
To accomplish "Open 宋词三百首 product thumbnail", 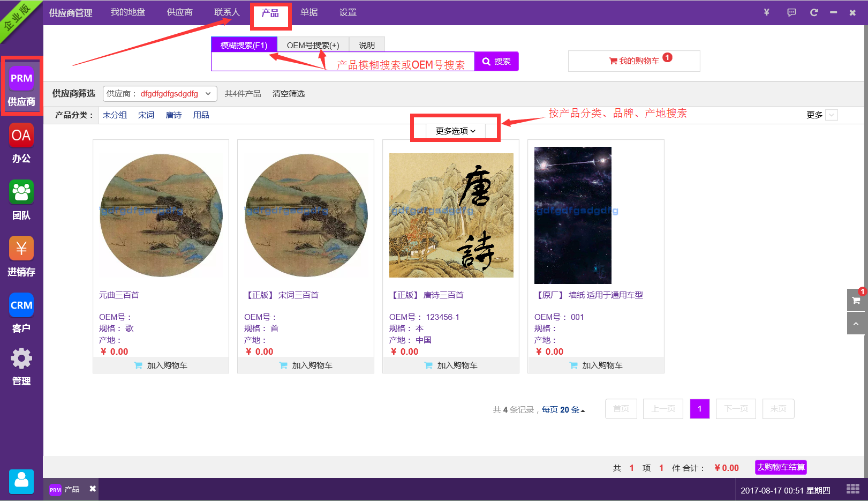I will click(306, 215).
